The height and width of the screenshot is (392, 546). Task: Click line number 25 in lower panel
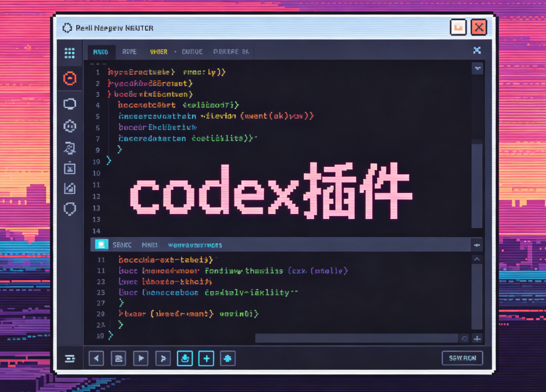pos(101,292)
